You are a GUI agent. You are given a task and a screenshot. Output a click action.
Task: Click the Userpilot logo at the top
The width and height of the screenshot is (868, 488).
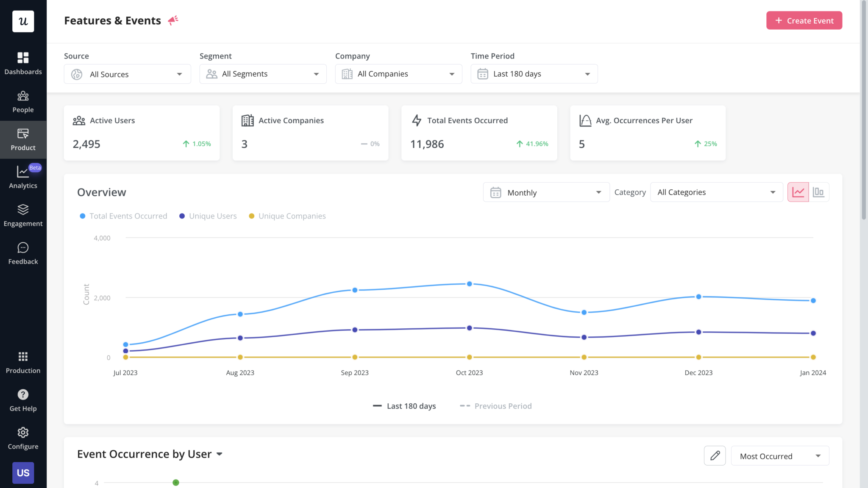point(23,21)
